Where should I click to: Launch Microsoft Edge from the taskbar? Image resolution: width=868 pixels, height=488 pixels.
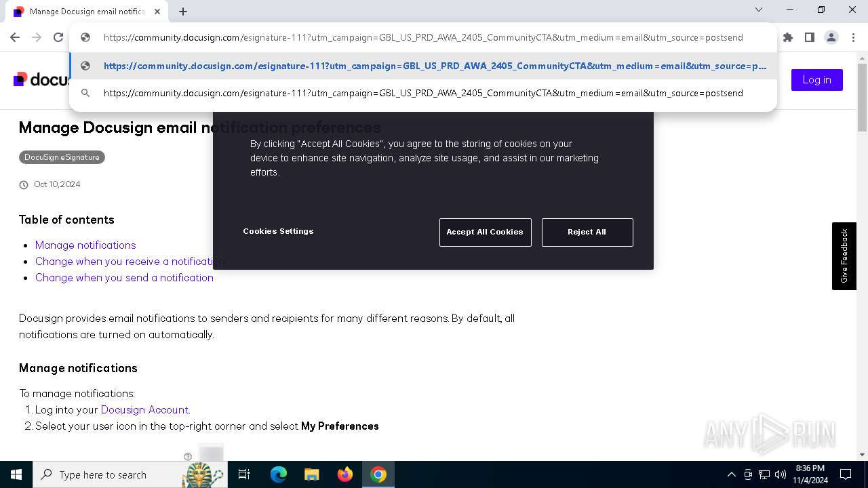(x=279, y=474)
